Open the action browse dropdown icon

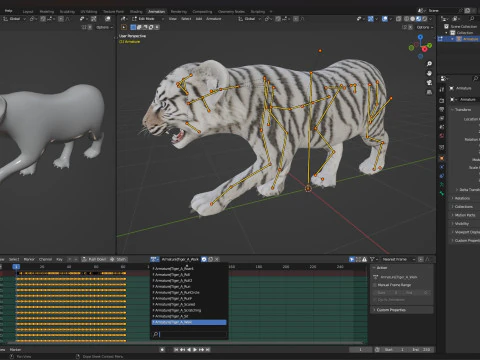(x=155, y=259)
